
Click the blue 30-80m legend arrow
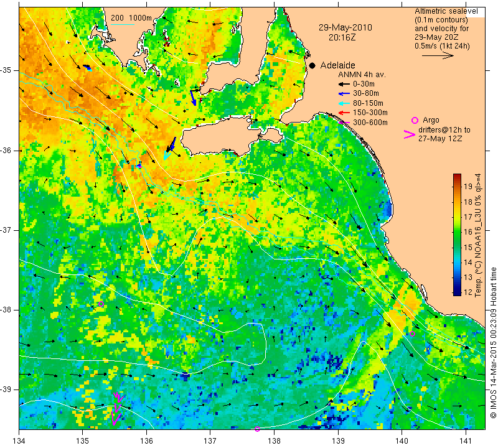(x=344, y=94)
